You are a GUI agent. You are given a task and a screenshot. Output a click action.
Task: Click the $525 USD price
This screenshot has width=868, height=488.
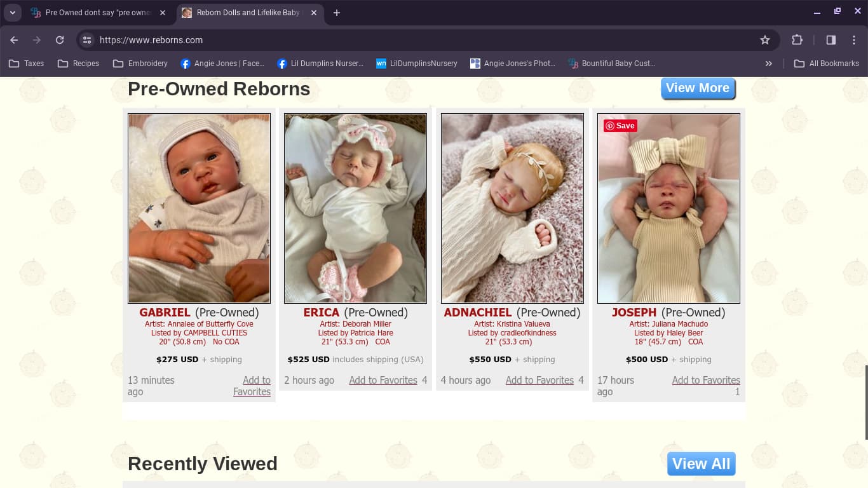(x=308, y=360)
